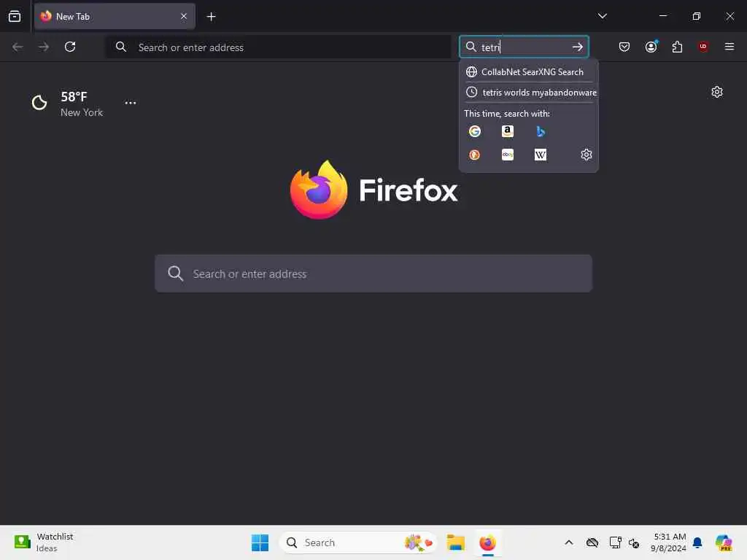Open clock showing 5:31 AM 9/8/2024
This screenshot has height=560, width=747.
point(670,542)
